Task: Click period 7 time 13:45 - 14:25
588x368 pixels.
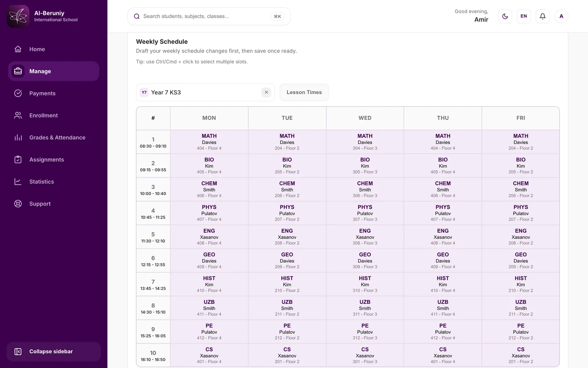Action: 153,289
